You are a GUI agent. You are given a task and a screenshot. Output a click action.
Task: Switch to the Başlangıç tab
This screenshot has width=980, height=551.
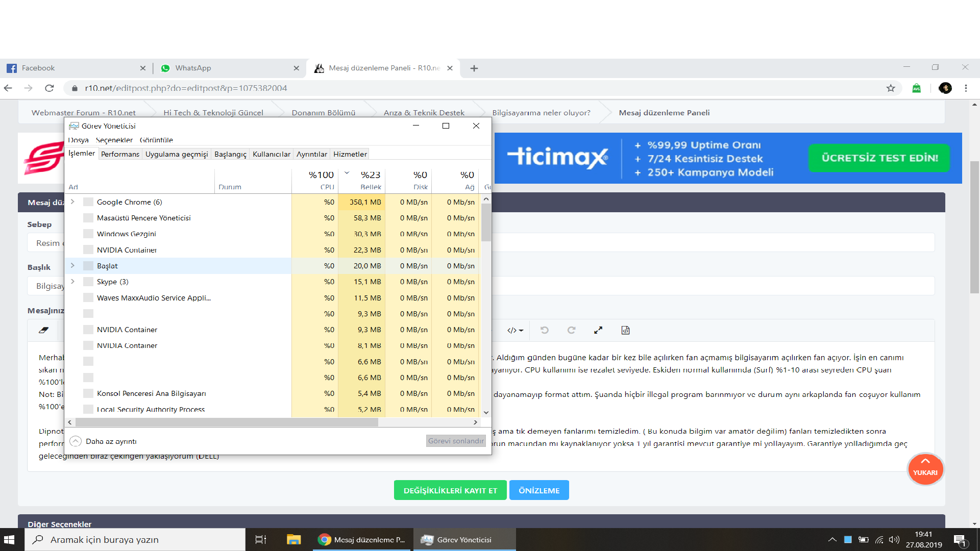coord(230,154)
